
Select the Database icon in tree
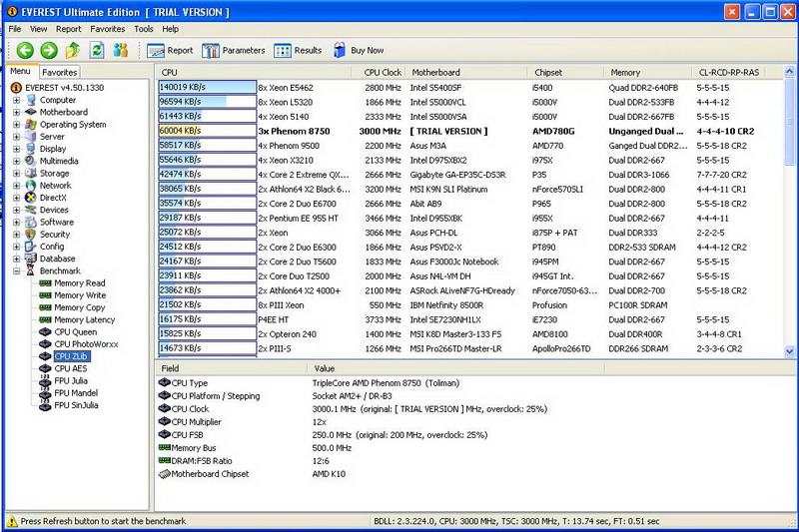pyautogui.click(x=31, y=259)
